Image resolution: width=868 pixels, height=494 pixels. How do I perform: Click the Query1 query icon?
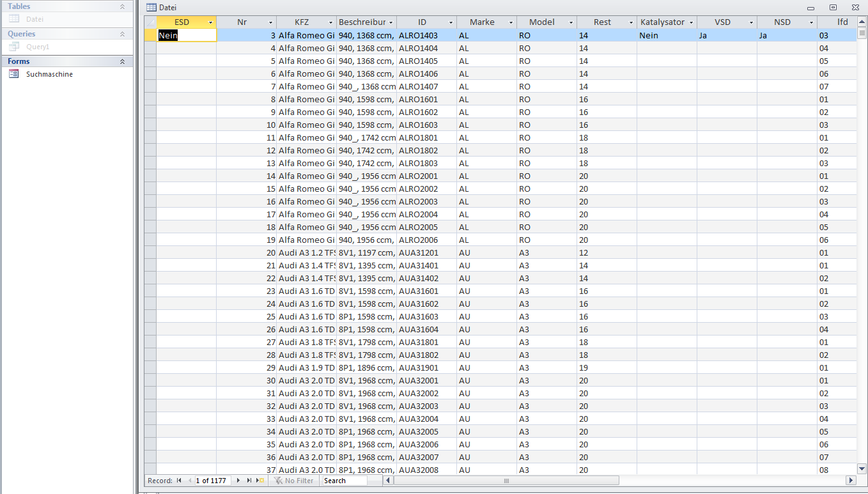click(x=13, y=47)
